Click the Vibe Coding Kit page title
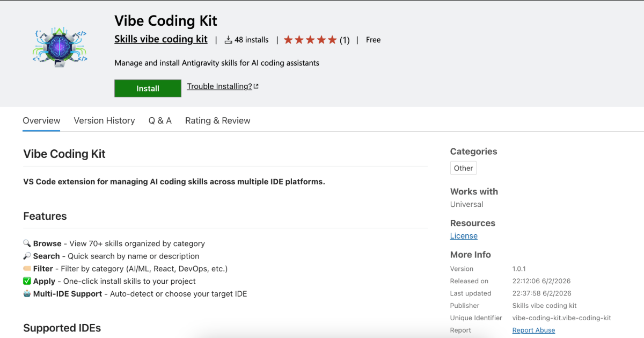The image size is (644, 338). (166, 21)
